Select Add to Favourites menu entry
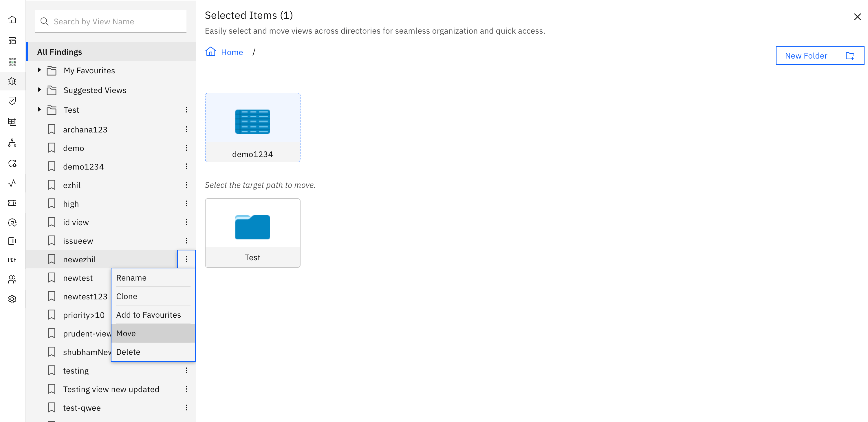Image resolution: width=868 pixels, height=422 pixels. coord(153,315)
